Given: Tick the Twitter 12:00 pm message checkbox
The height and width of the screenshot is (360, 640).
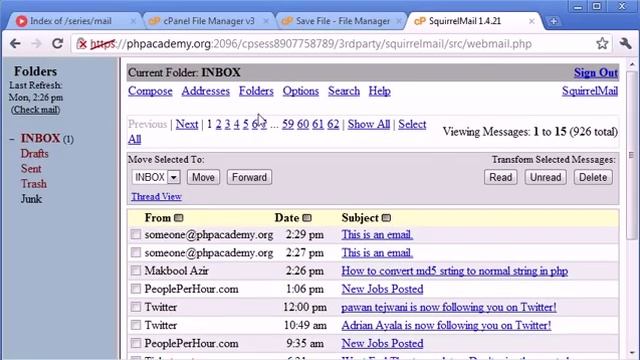Looking at the screenshot, I should tap(136, 307).
